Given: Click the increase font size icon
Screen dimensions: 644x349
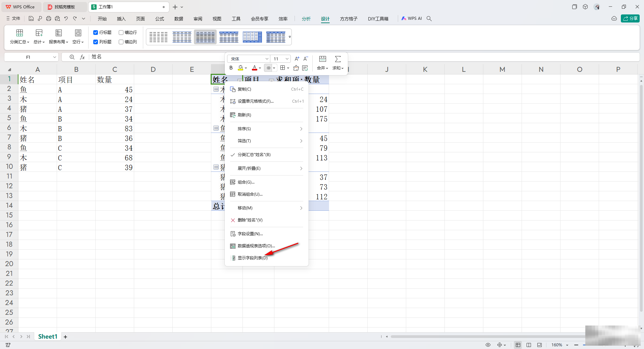Looking at the screenshot, I should (297, 59).
